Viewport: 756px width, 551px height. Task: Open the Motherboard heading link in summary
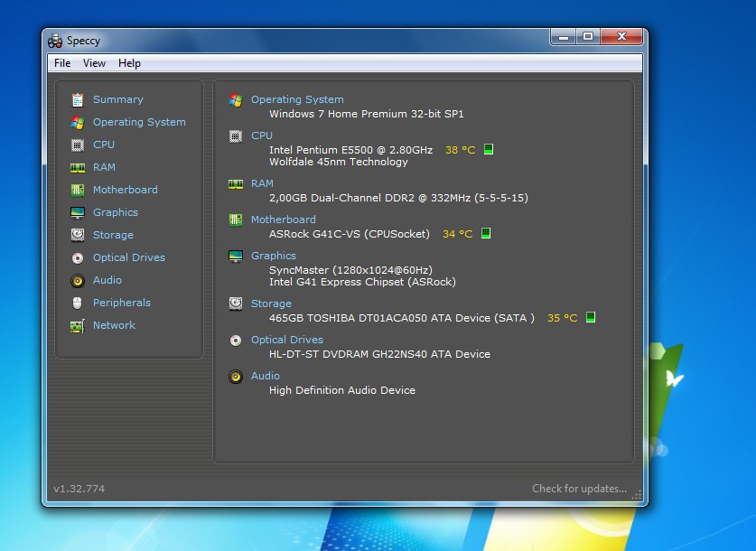click(x=284, y=219)
